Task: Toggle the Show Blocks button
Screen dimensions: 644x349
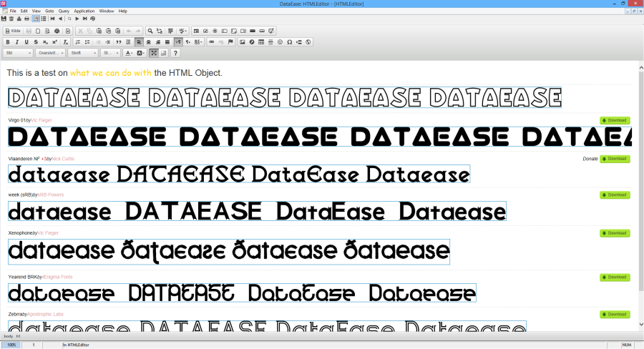Action: tap(163, 53)
